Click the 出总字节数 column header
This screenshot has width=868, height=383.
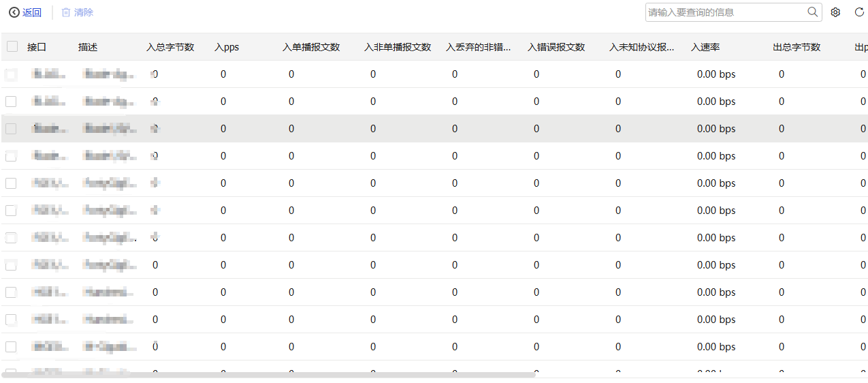click(797, 47)
